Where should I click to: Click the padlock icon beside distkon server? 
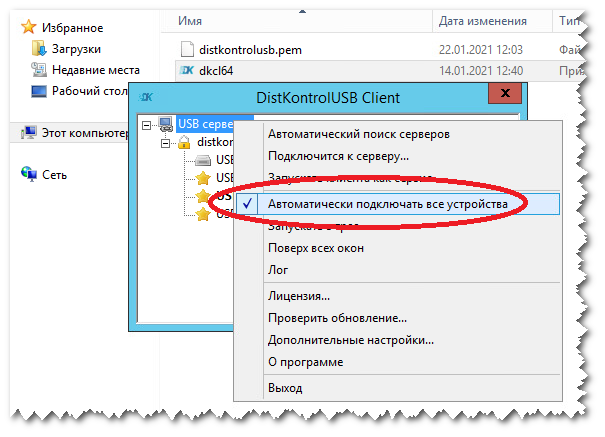coord(184,142)
